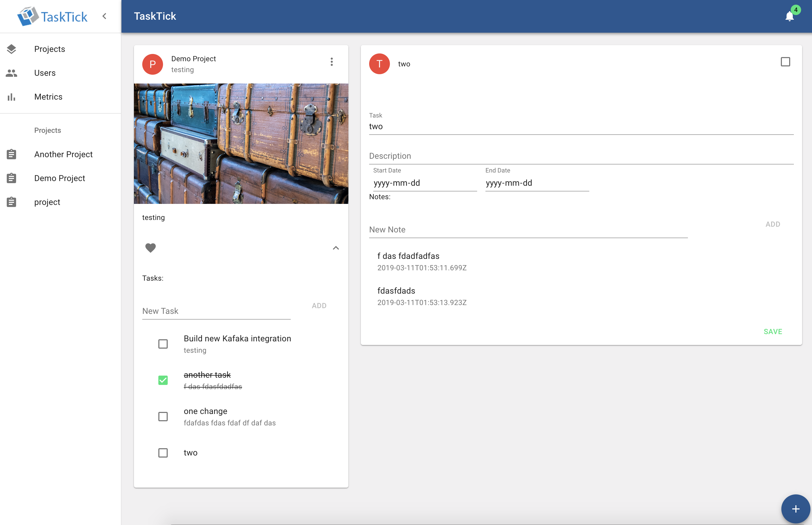Uncheck the another task checkbox
The height and width of the screenshot is (525, 812).
[163, 380]
